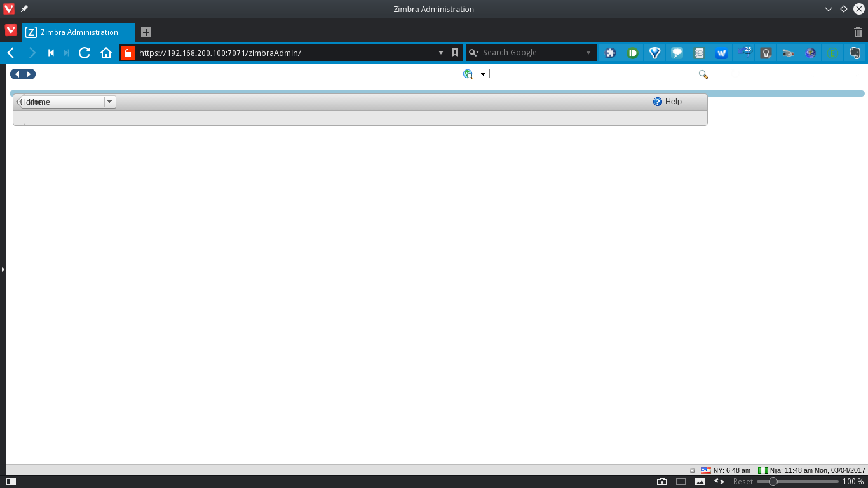Click the NY: 6:48 am clock entry
Viewport: 868px width, 488px height.
pyautogui.click(x=726, y=470)
